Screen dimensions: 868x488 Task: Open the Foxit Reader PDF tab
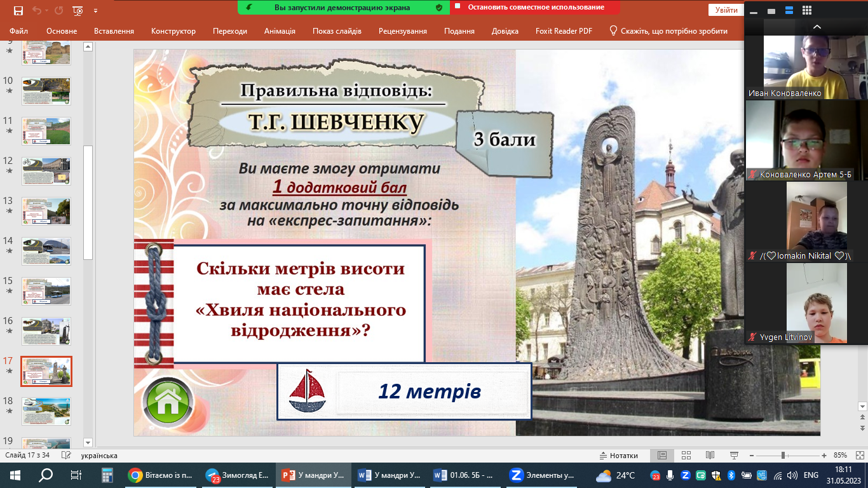[x=564, y=31]
